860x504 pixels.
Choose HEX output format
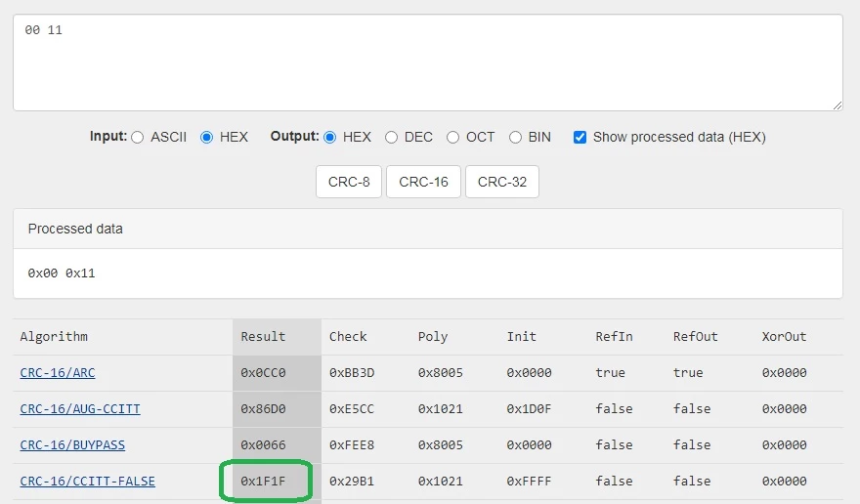[330, 137]
